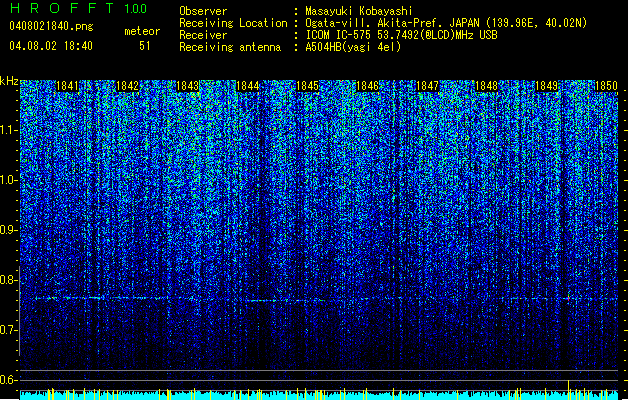Click the 'meteor' label
This screenshot has height=400, width=629.
[x=142, y=31]
